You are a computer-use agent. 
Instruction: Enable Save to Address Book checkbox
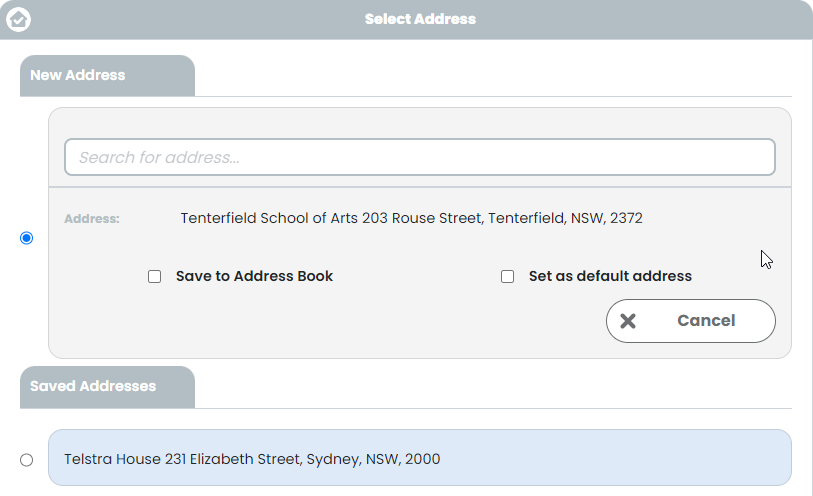155,276
